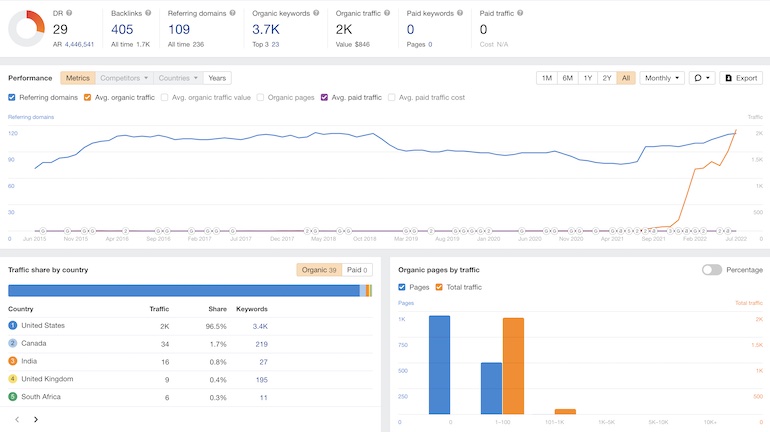Uncheck the Total traffic series checkbox

(439, 287)
